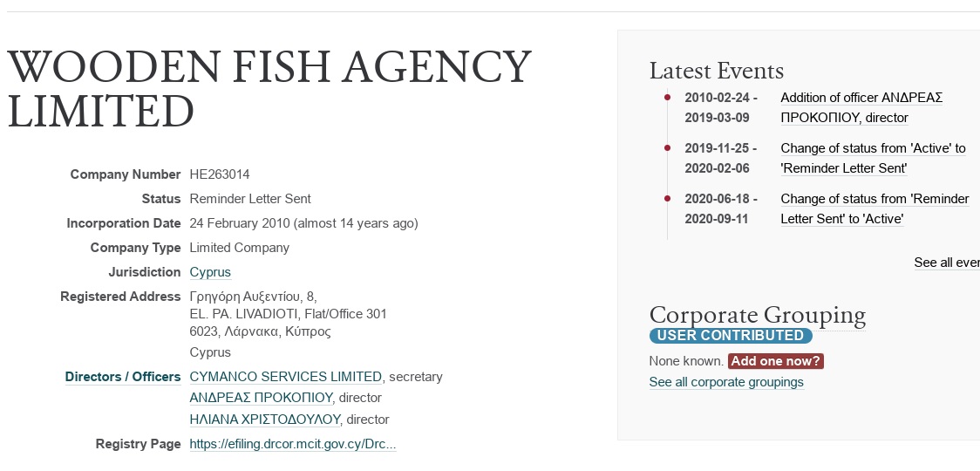Click the Directors / Officers label link
Screen dimensions: 980x471
click(123, 377)
